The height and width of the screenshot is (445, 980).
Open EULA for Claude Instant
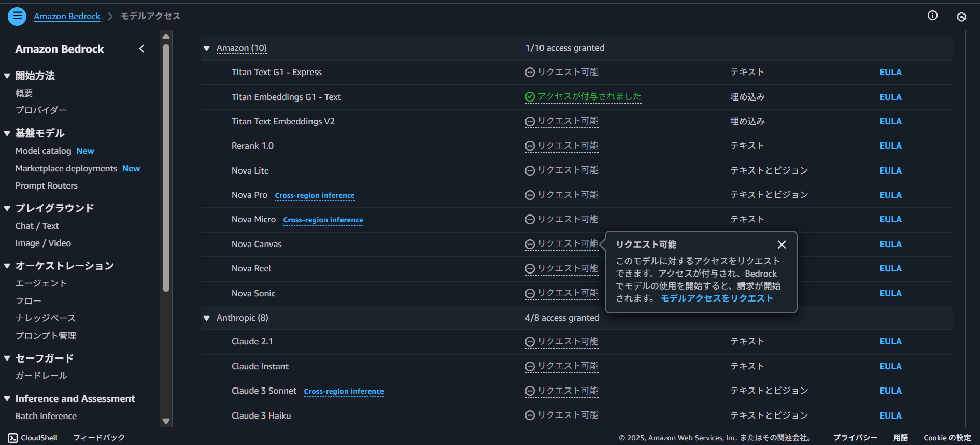pyautogui.click(x=890, y=366)
